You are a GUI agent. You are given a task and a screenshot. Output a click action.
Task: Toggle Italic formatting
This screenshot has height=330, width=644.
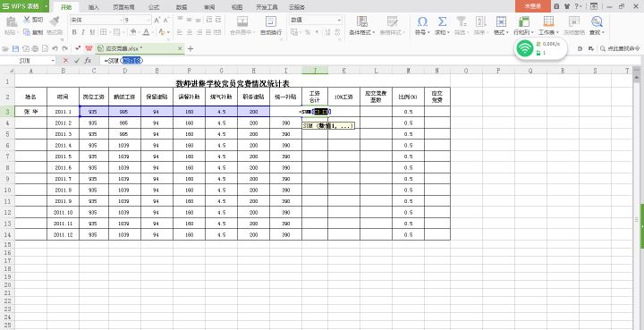(83, 32)
